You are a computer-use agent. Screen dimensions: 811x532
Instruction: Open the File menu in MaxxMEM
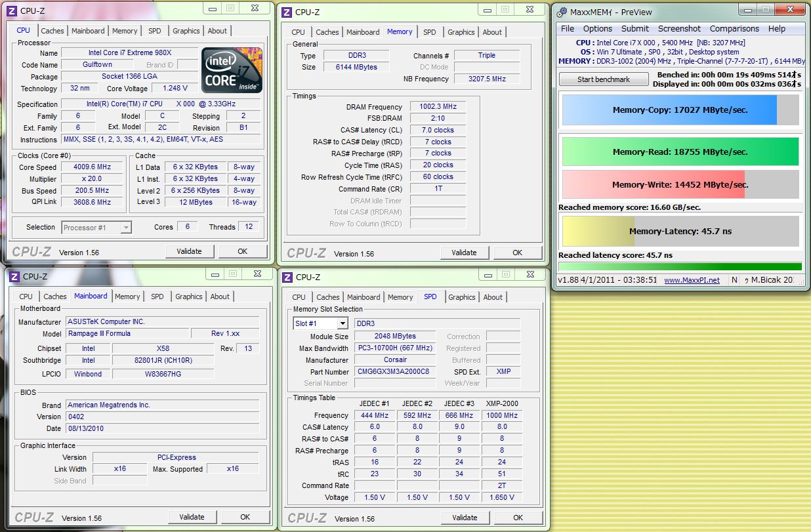click(568, 29)
